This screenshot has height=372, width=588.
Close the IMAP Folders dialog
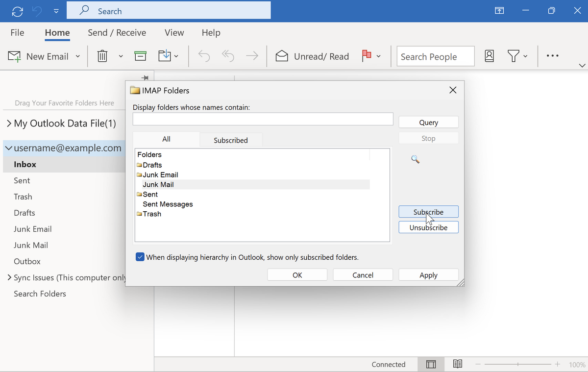point(453,90)
